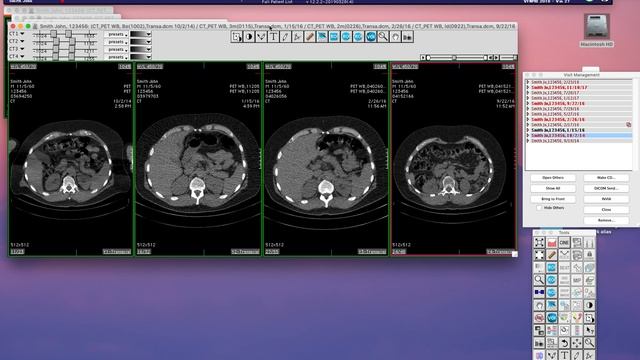This screenshot has height=360, width=640.
Task: Open the CT2 dropdown arrow
Action: pyautogui.click(x=22, y=41)
